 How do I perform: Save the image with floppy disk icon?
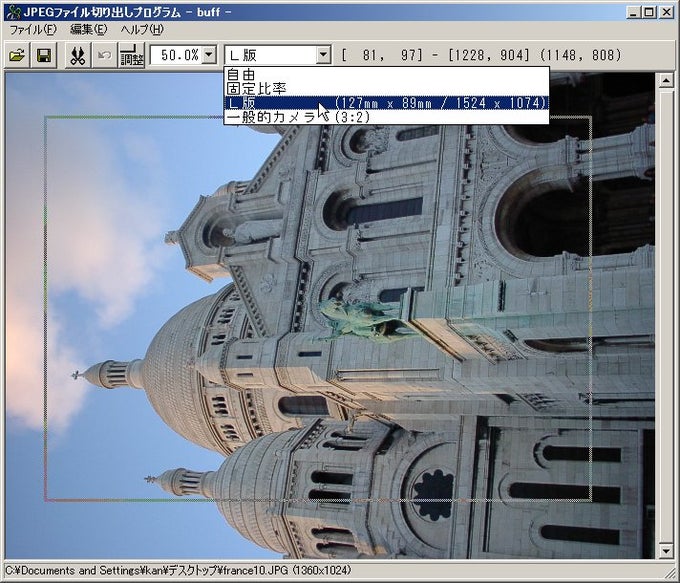tap(43, 56)
